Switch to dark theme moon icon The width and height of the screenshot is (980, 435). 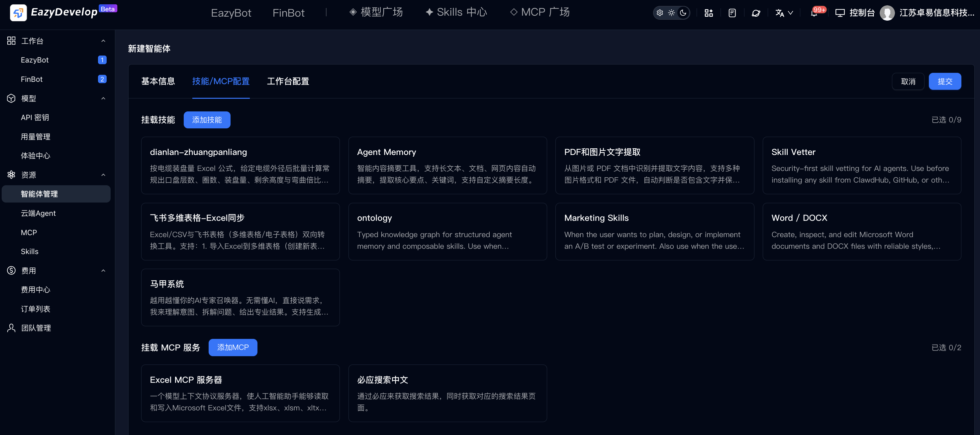tap(683, 13)
